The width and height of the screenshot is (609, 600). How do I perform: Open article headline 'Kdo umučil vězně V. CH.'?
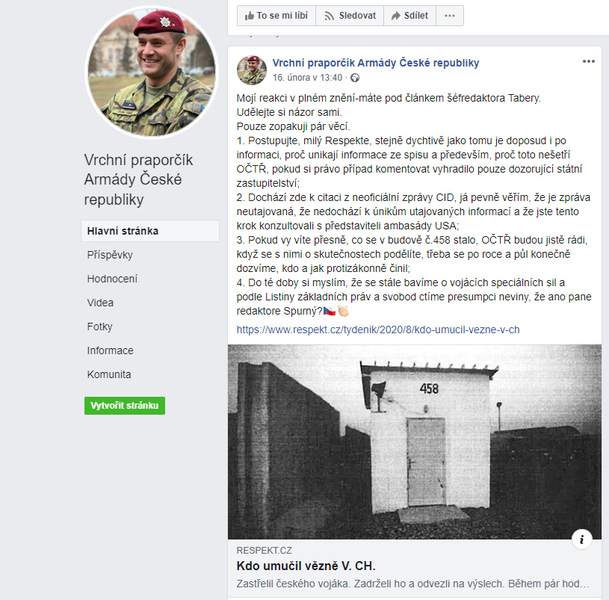306,566
